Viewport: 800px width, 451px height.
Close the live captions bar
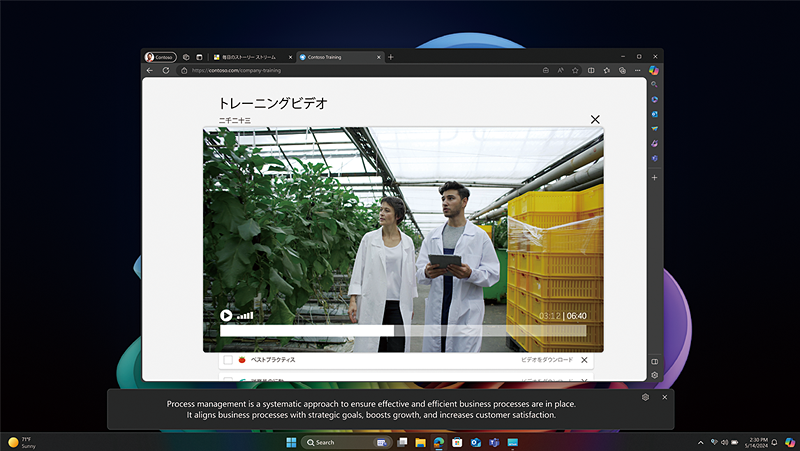coord(664,397)
